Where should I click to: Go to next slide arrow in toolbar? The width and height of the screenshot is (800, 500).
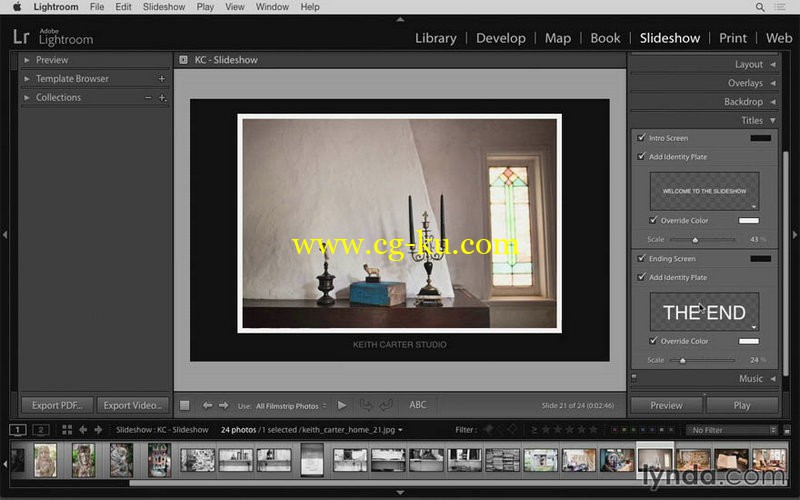(x=223, y=405)
